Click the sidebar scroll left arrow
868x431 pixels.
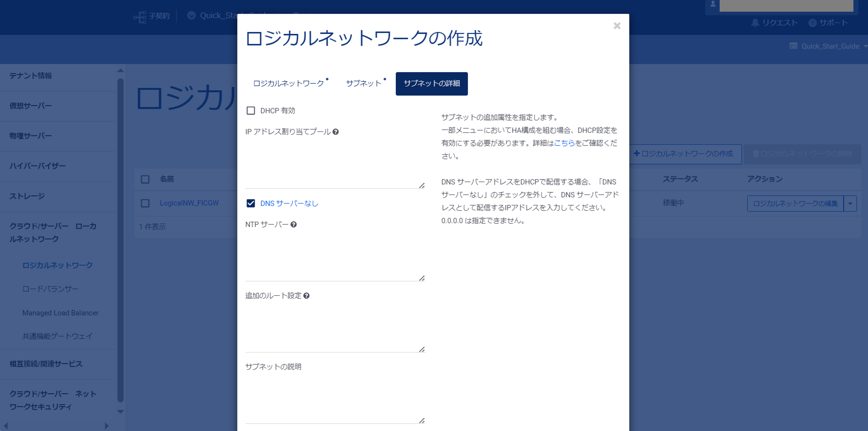pos(5,426)
